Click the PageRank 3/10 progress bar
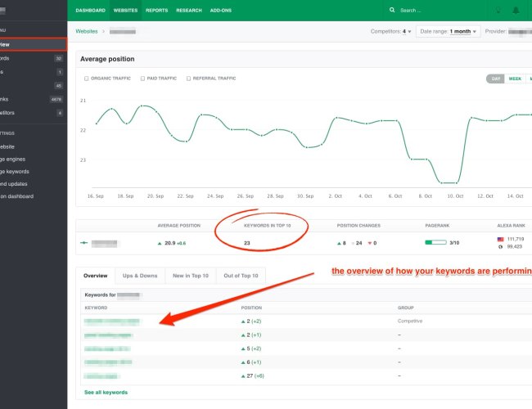Screen dimensions: 532x409 pos(435,242)
